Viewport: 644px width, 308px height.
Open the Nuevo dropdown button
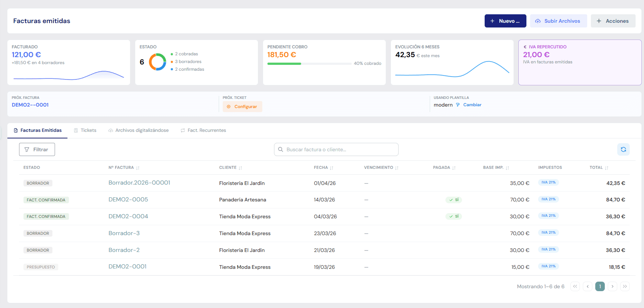point(505,21)
